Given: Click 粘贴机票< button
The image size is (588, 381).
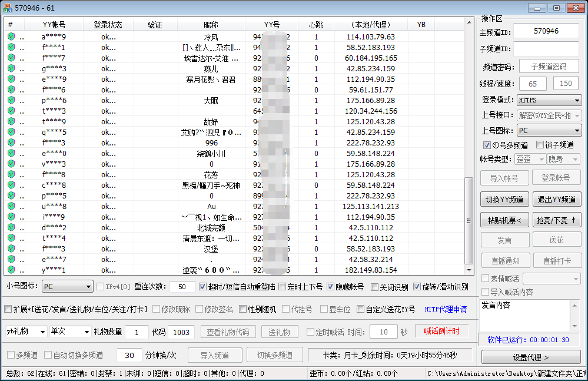Looking at the screenshot, I should click(504, 220).
